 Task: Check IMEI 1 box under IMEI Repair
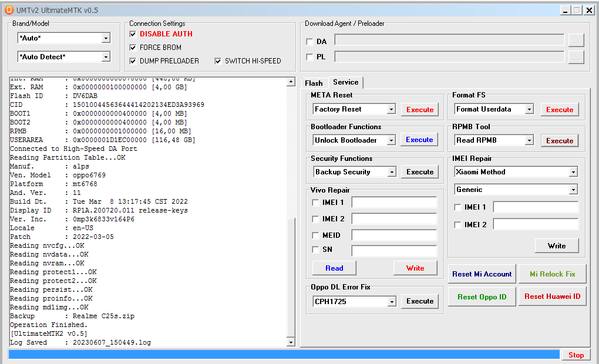pos(457,207)
